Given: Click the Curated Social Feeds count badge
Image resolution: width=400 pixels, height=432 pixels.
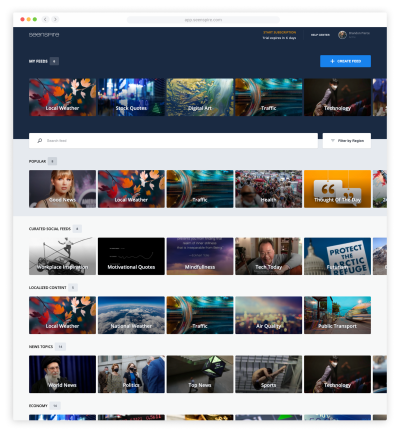Looking at the screenshot, I should click(77, 229).
